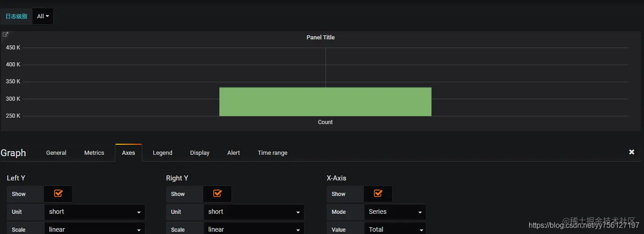Open the Right Y Unit dropdown

(254, 212)
